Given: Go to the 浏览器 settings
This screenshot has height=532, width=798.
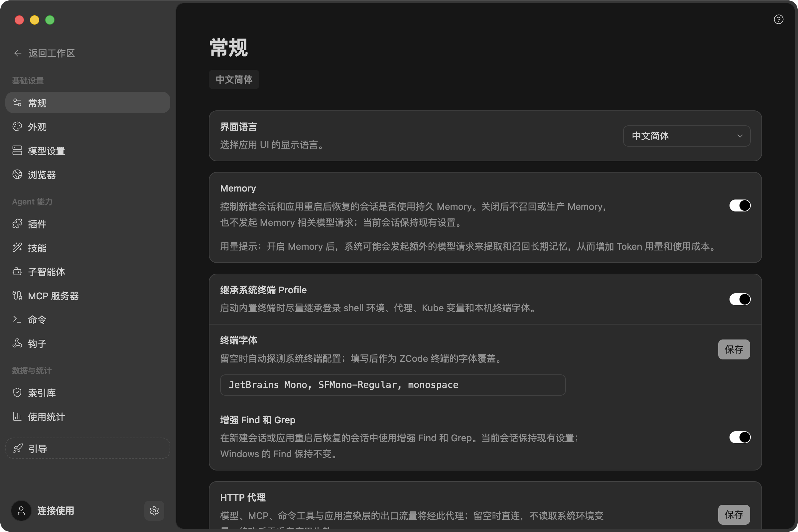Looking at the screenshot, I should (88, 174).
